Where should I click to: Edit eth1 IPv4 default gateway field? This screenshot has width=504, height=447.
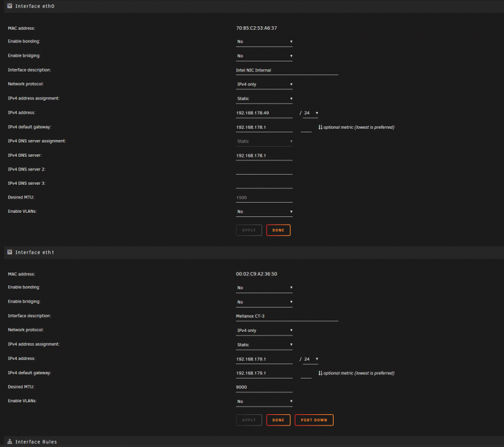pyautogui.click(x=264, y=373)
